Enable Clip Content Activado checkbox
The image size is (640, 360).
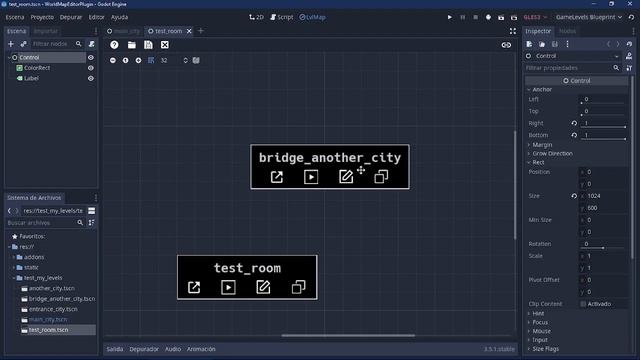tap(583, 304)
